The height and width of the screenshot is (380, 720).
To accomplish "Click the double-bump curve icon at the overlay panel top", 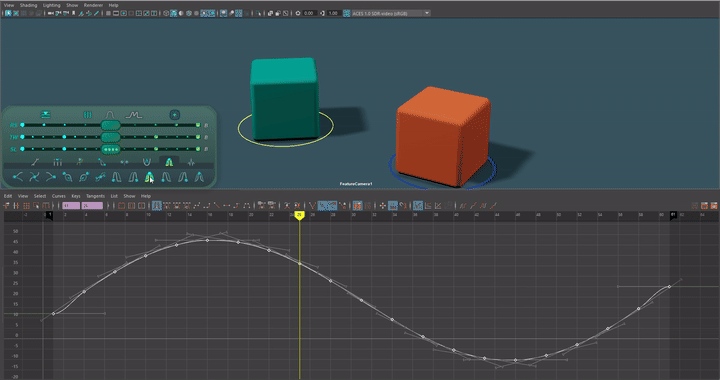I will 133,115.
